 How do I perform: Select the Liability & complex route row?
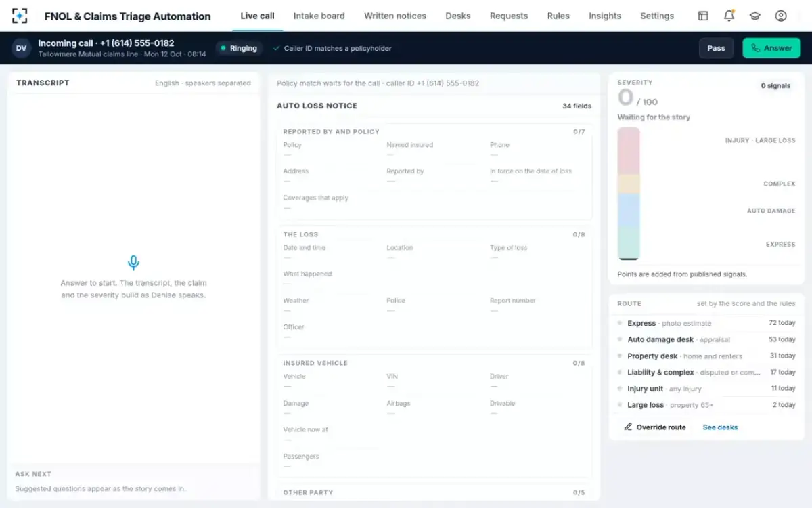tap(706, 372)
